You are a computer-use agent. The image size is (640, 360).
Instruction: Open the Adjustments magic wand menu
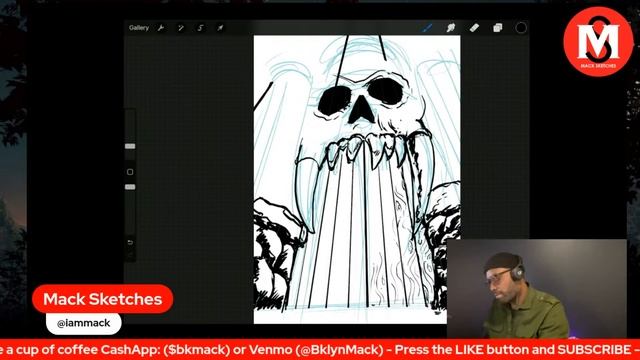[180, 28]
